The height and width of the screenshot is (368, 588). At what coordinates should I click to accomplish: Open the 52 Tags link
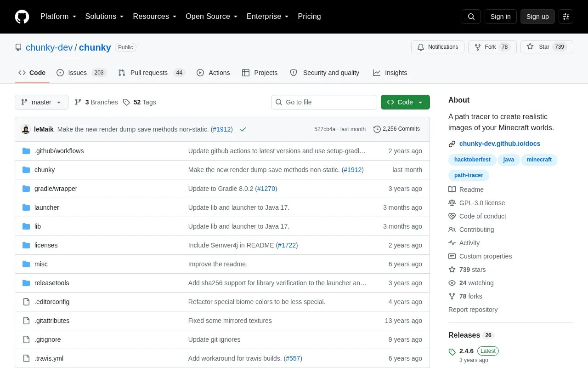click(140, 102)
